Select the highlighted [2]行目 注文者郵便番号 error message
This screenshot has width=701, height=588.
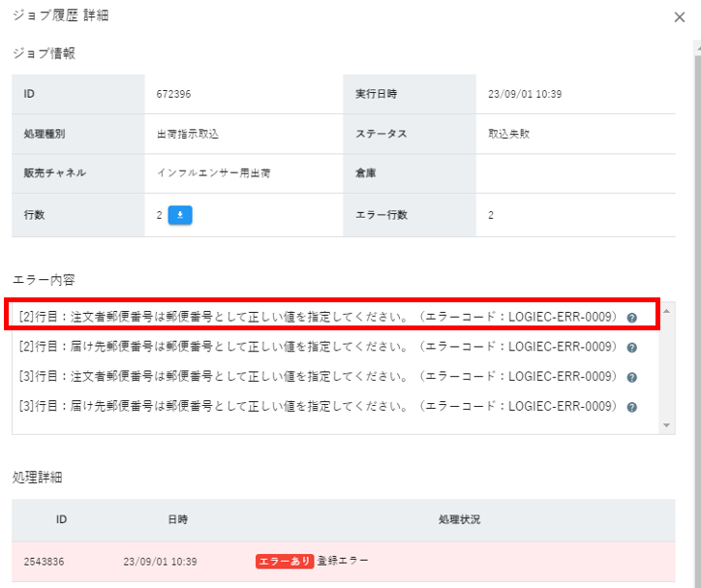coord(318,317)
